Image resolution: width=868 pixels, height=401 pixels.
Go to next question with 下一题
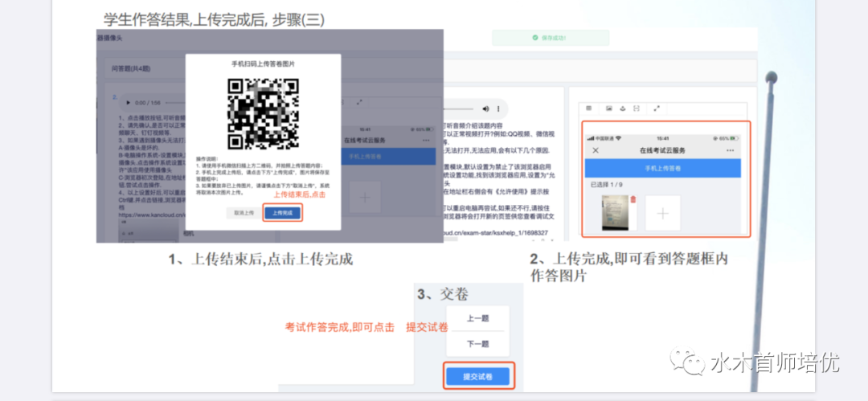tap(477, 344)
